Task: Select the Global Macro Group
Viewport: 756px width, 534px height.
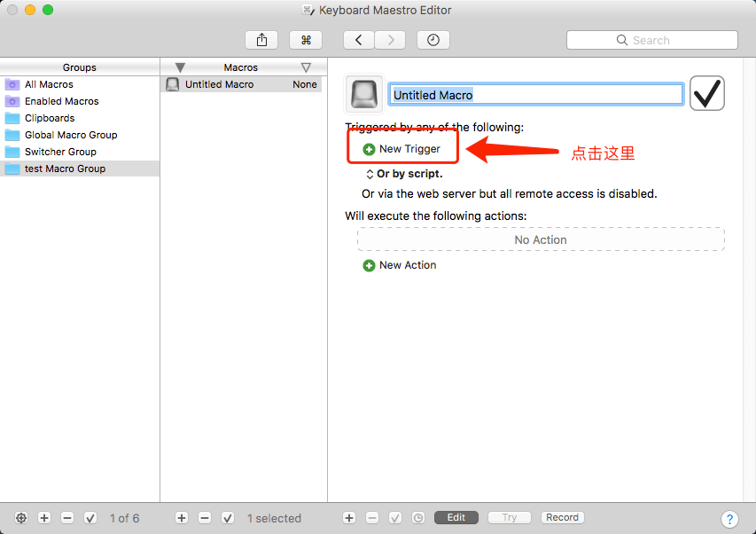Action: 71,135
